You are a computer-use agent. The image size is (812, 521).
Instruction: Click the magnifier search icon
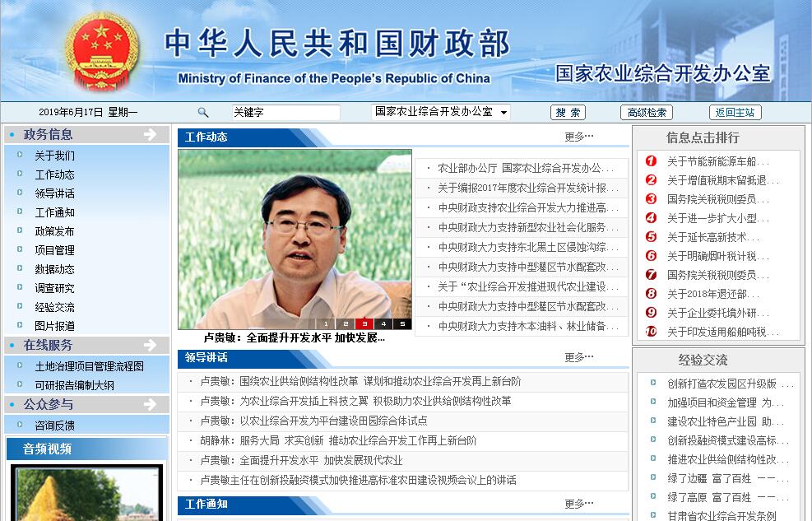coord(203,113)
